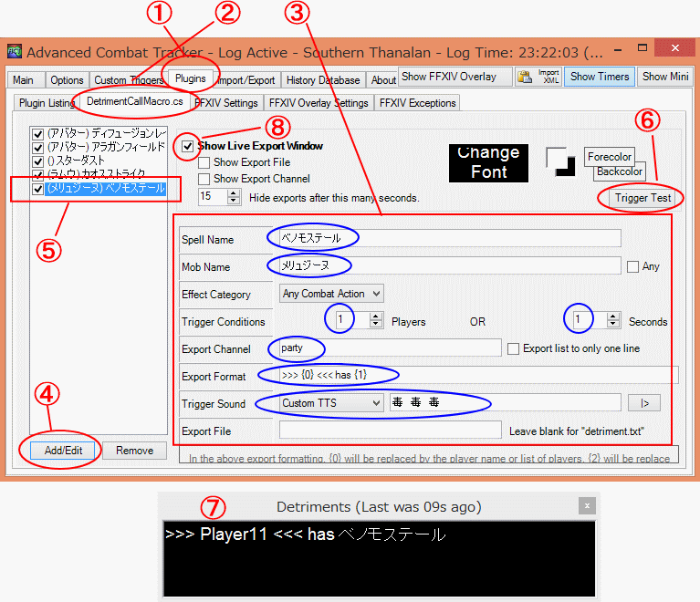This screenshot has height=602, width=700.
Task: Increase the Players count spinner
Action: coord(376,317)
